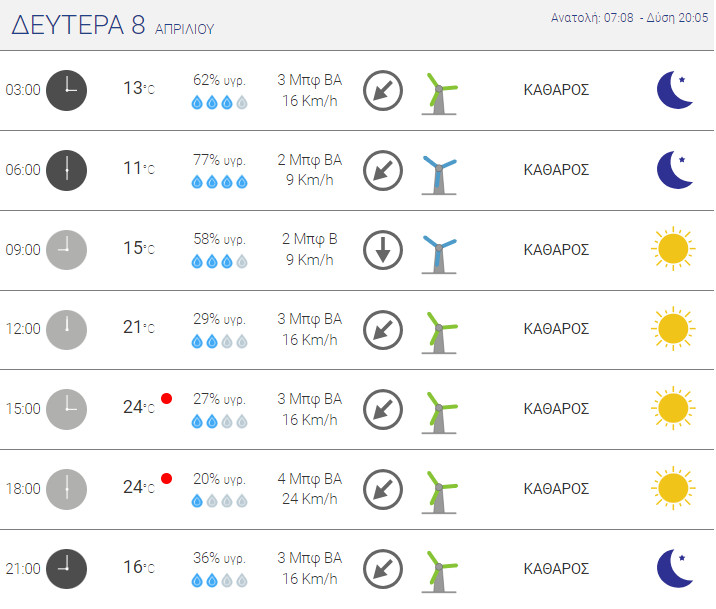Click the wind direction arrow at 09:00

point(382,250)
